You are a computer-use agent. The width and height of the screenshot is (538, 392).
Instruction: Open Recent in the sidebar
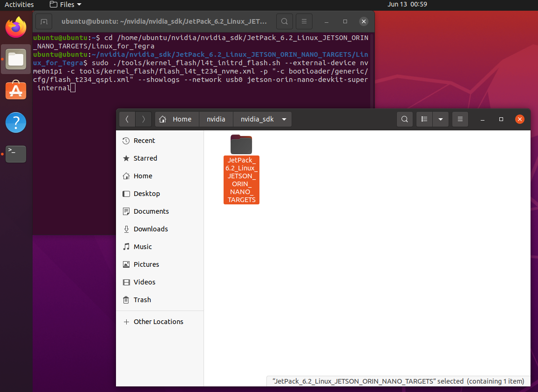coord(160,141)
